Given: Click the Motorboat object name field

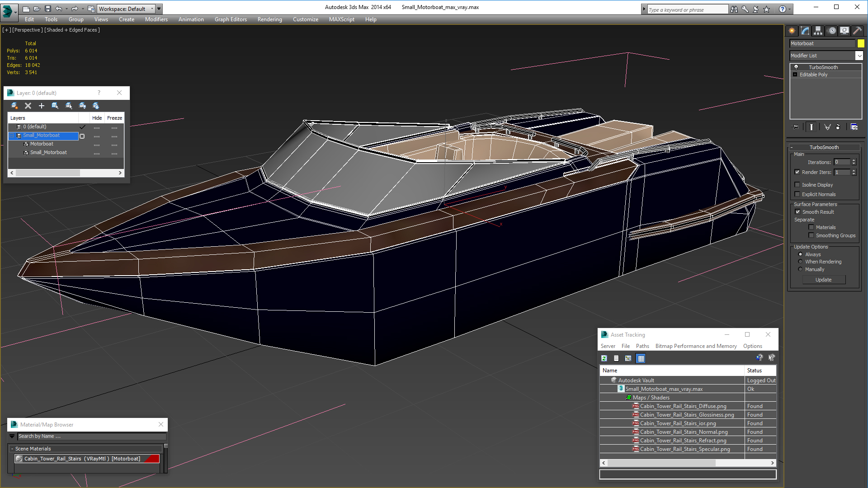Looking at the screenshot, I should pyautogui.click(x=822, y=43).
